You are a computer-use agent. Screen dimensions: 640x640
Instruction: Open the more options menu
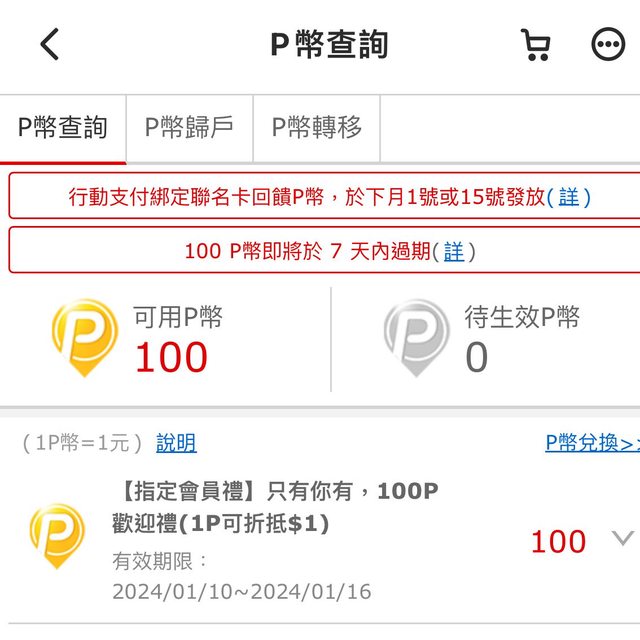click(x=607, y=44)
